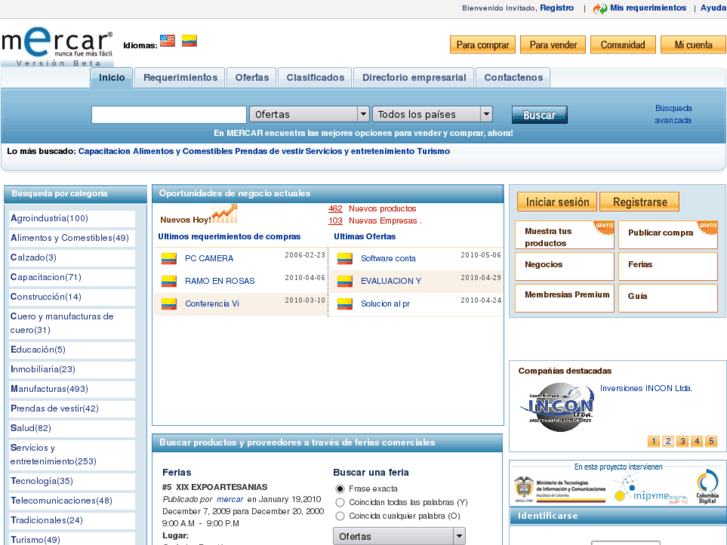Open the Requerimientos tab
This screenshot has height=545, width=727.
click(x=180, y=78)
